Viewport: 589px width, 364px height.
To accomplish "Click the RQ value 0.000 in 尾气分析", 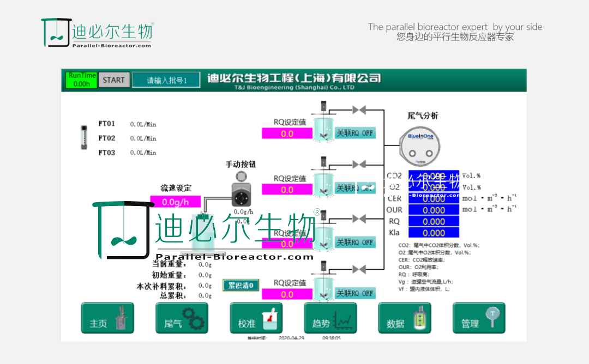I will [x=434, y=221].
